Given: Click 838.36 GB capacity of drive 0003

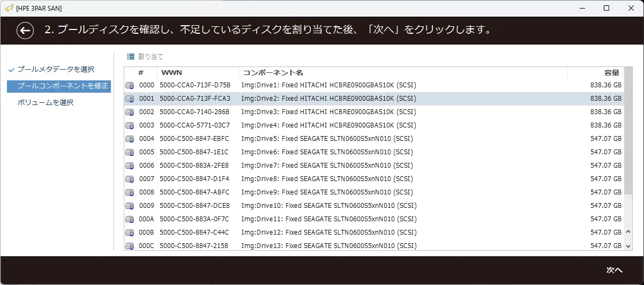Looking at the screenshot, I should [x=606, y=125].
